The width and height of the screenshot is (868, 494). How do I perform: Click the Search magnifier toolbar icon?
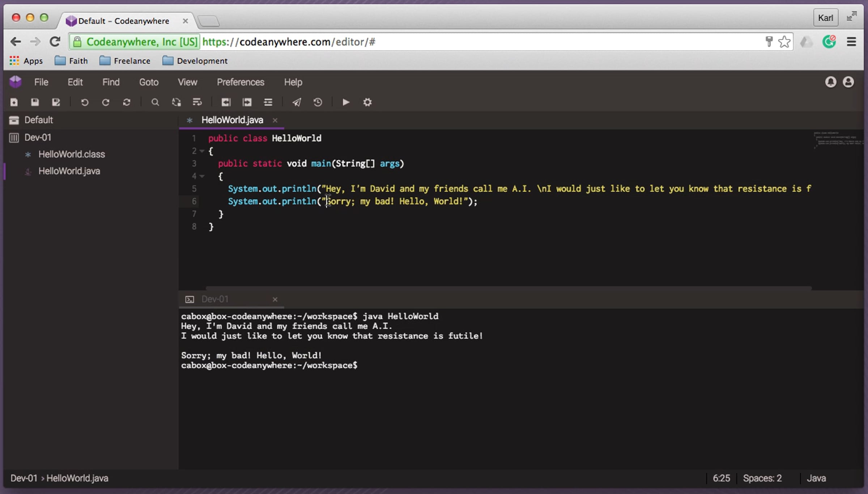[155, 102]
